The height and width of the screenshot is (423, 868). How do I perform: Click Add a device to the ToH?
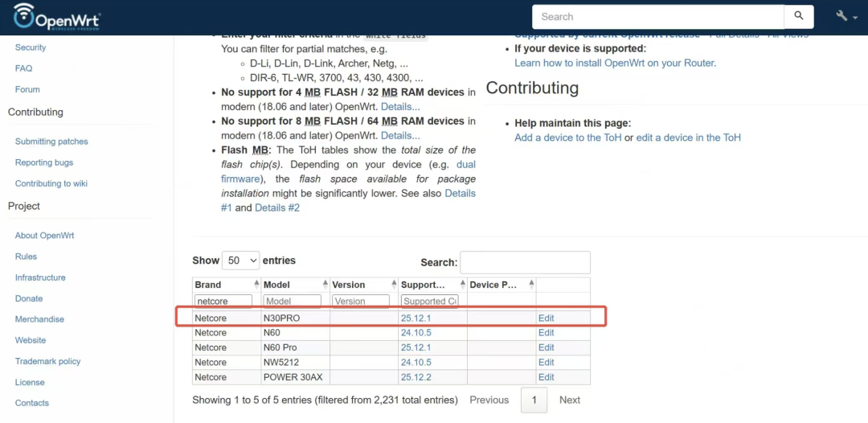tap(568, 138)
